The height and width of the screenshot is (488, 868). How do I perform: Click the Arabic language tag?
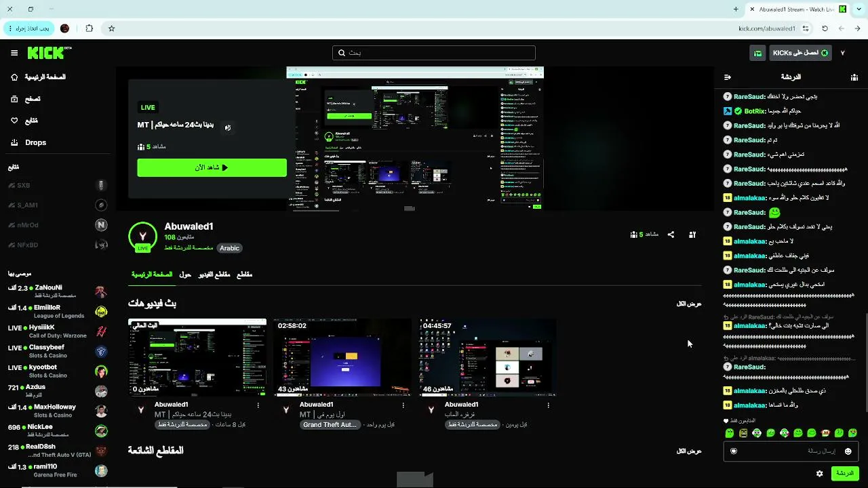pyautogui.click(x=229, y=248)
